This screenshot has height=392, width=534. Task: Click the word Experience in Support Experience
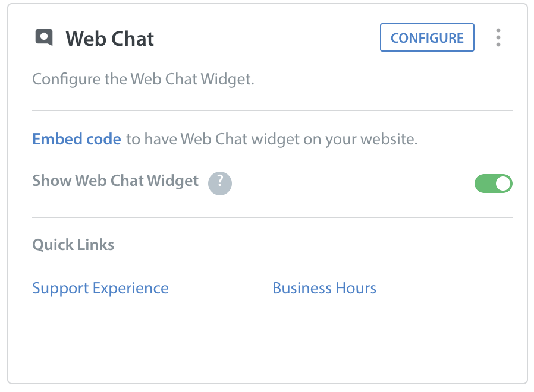point(131,289)
